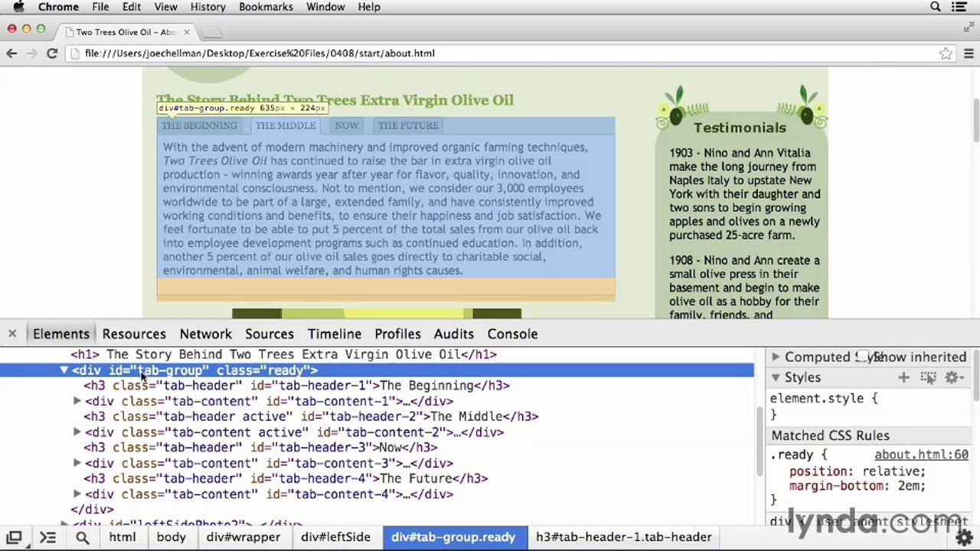Click the browser Back arrow
The image size is (980, 551).
(x=11, y=54)
